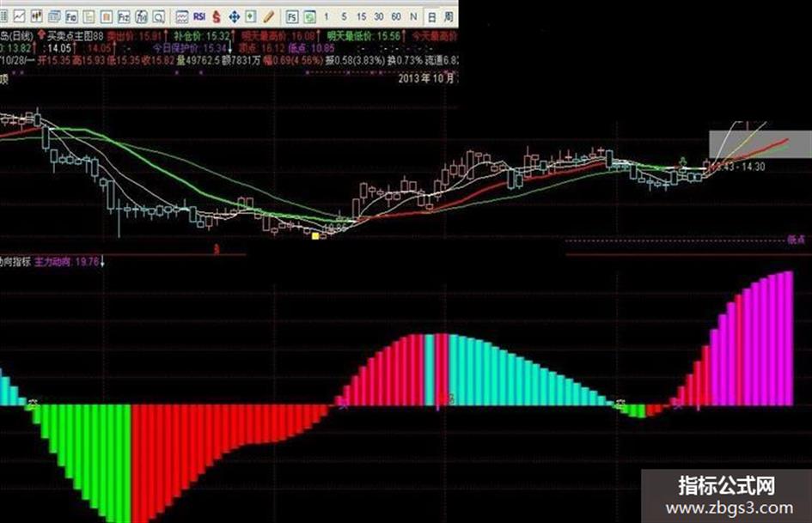
Task: Click the 明天最低价 15.56 value
Action: click(x=364, y=36)
